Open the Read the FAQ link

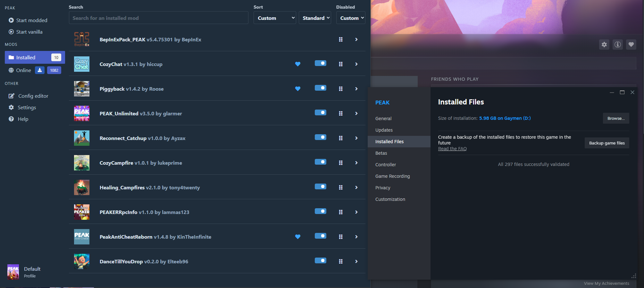(452, 149)
